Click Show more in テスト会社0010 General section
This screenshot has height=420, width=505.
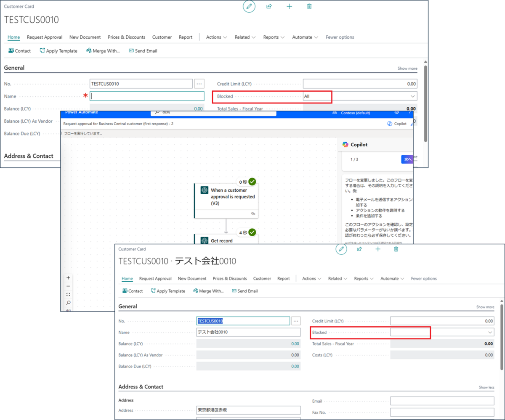click(485, 307)
